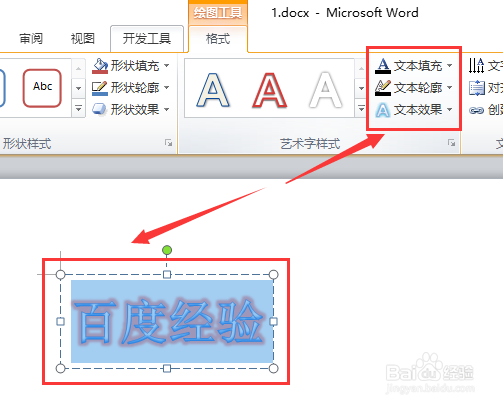Expand the WordArt styles gallery (More)
Screen dimensions: 503x406
[x=361, y=108]
